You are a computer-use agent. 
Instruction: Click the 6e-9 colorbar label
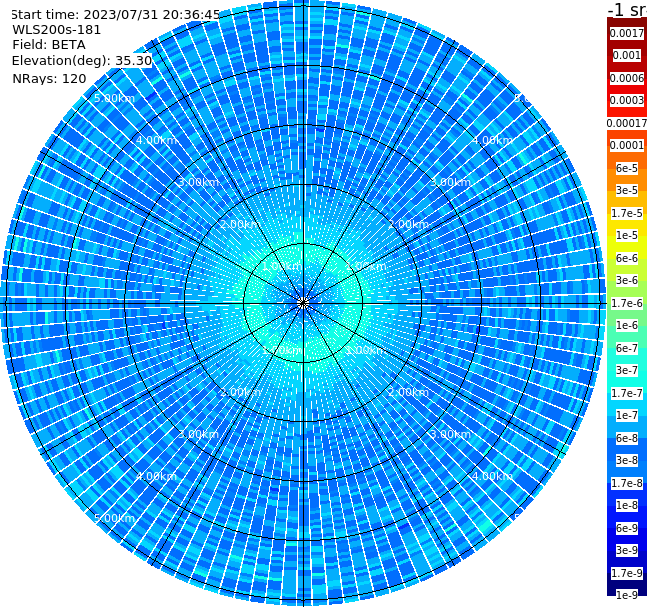(627, 528)
